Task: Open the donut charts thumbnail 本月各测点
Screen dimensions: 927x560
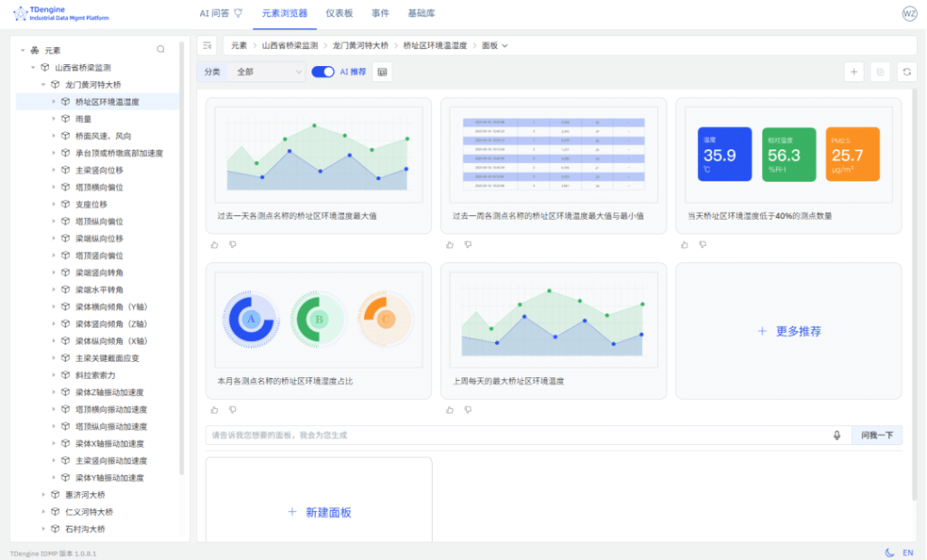Action: pyautogui.click(x=319, y=319)
